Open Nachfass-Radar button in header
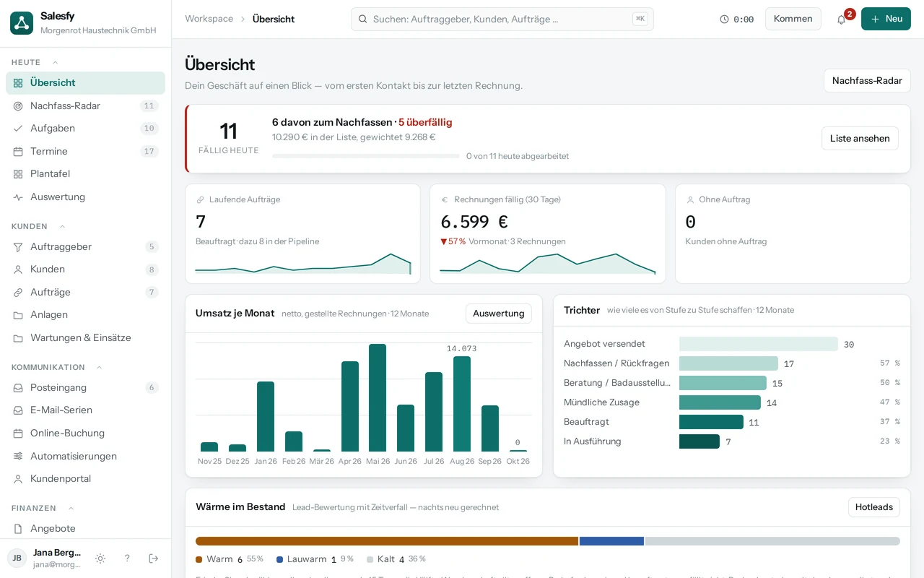Viewport: 924px width, 578px height. tap(867, 81)
